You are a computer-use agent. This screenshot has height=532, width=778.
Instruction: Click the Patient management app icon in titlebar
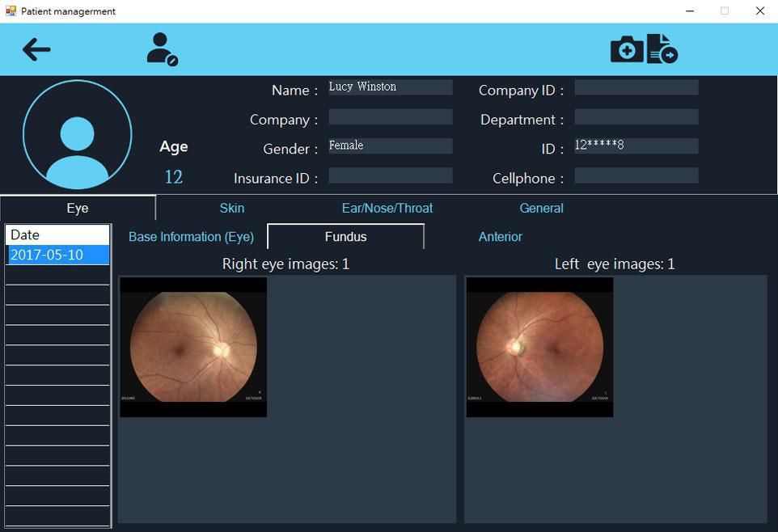[x=10, y=11]
